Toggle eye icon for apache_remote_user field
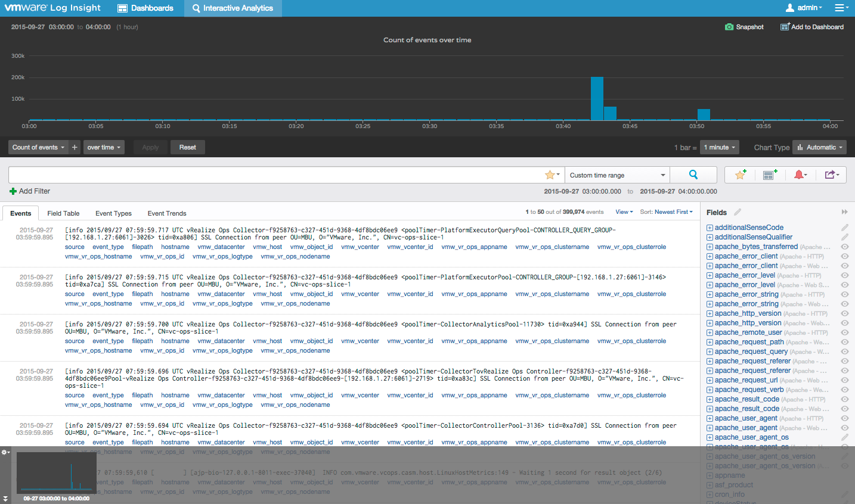 tap(844, 332)
